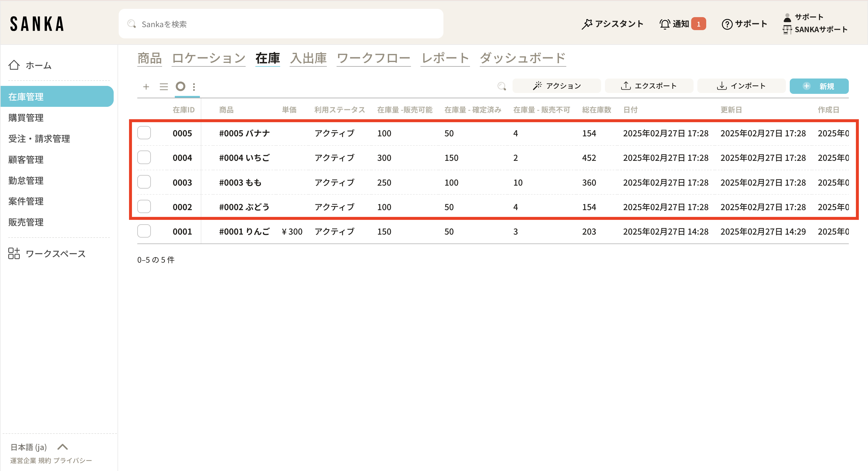The height and width of the screenshot is (471, 868).
Task: Click the Sankaを検索 search field
Action: tap(281, 24)
